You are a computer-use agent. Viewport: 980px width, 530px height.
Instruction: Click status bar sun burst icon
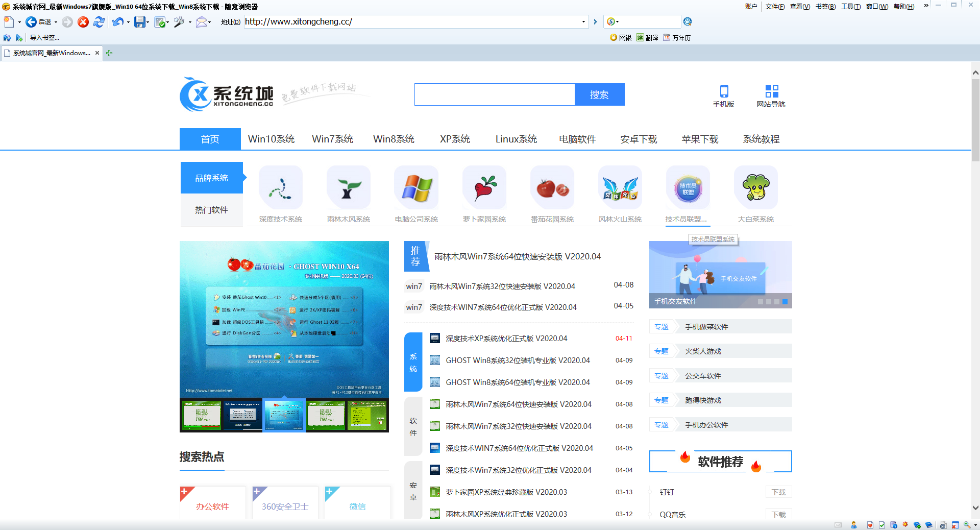[x=905, y=524]
